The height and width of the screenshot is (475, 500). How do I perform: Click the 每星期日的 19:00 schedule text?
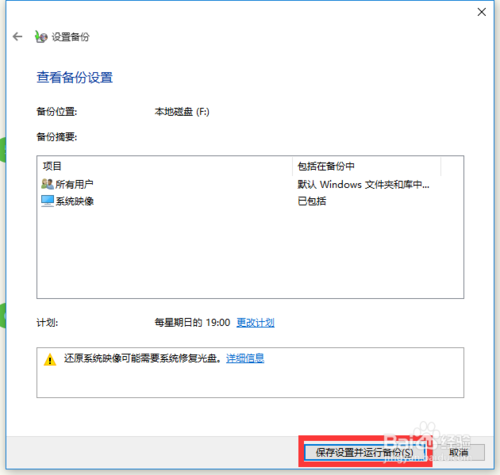[192, 322]
